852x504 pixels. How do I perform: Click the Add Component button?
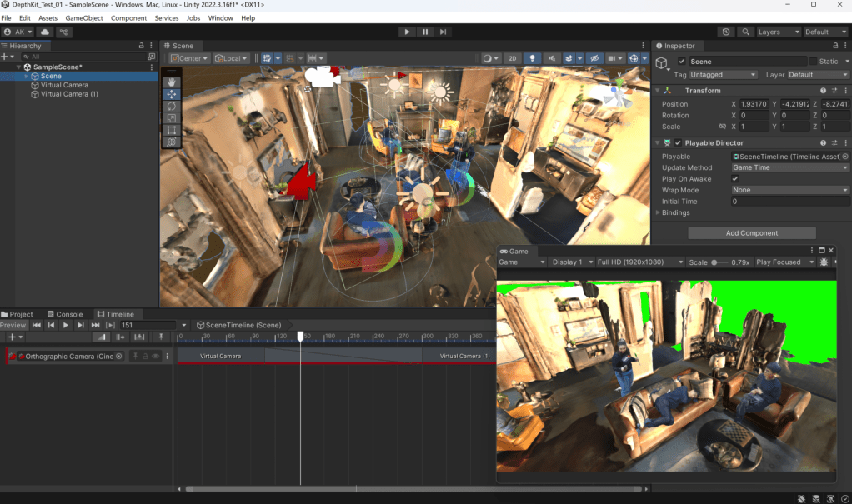coord(751,233)
